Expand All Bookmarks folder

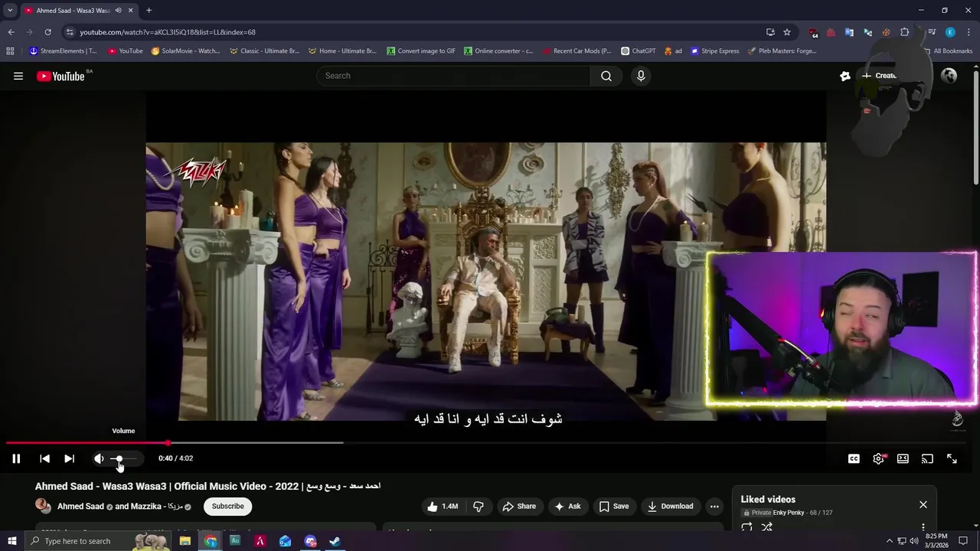click(947, 51)
